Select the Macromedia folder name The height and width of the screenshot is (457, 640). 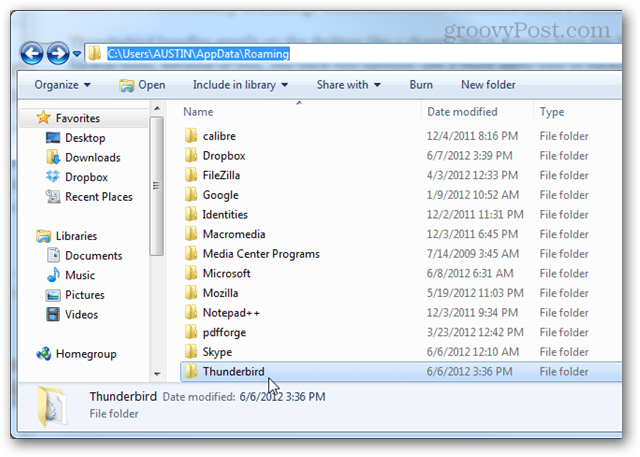[x=234, y=234]
